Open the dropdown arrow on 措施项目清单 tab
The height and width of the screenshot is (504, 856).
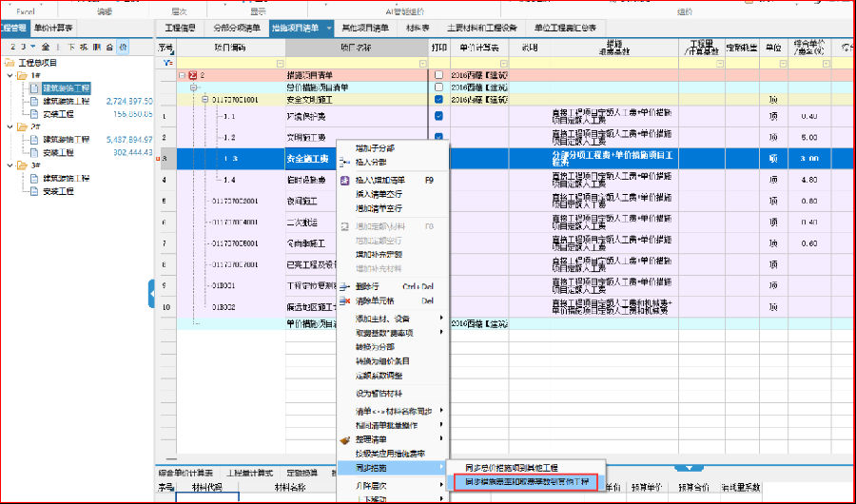coord(328,29)
